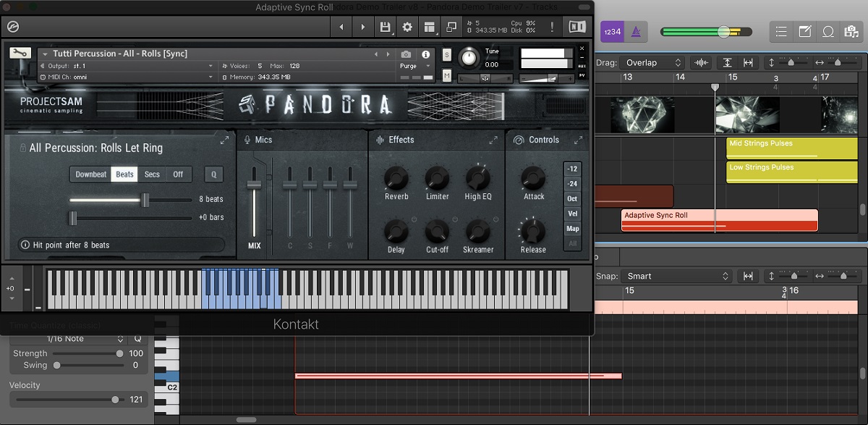This screenshot has height=425, width=868.
Task: Open the Kontakt save (floppy disk) menu
Action: point(386,28)
